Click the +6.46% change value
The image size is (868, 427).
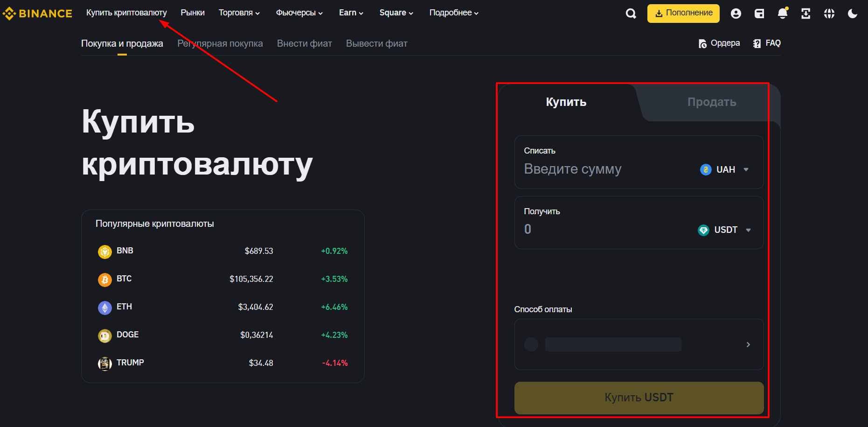point(334,307)
